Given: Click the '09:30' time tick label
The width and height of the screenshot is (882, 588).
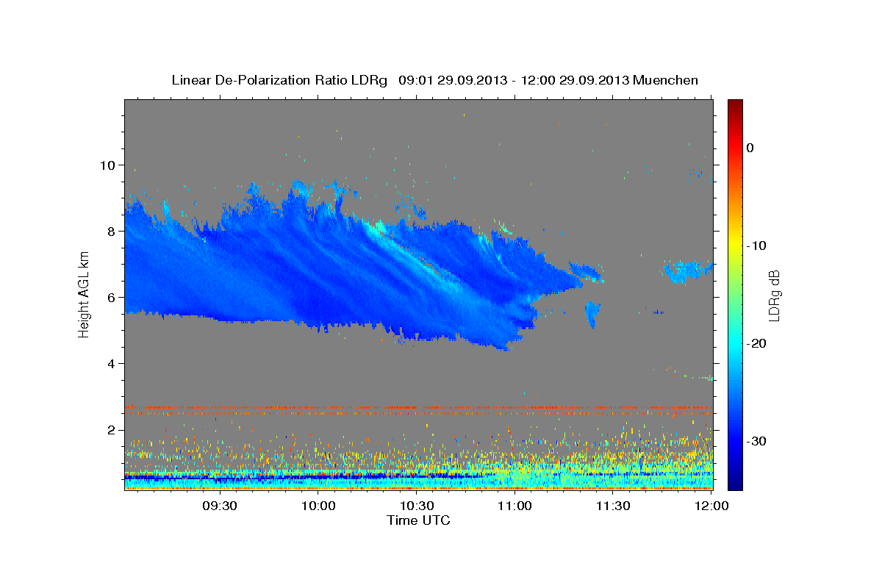Looking at the screenshot, I should pyautogui.click(x=220, y=506).
